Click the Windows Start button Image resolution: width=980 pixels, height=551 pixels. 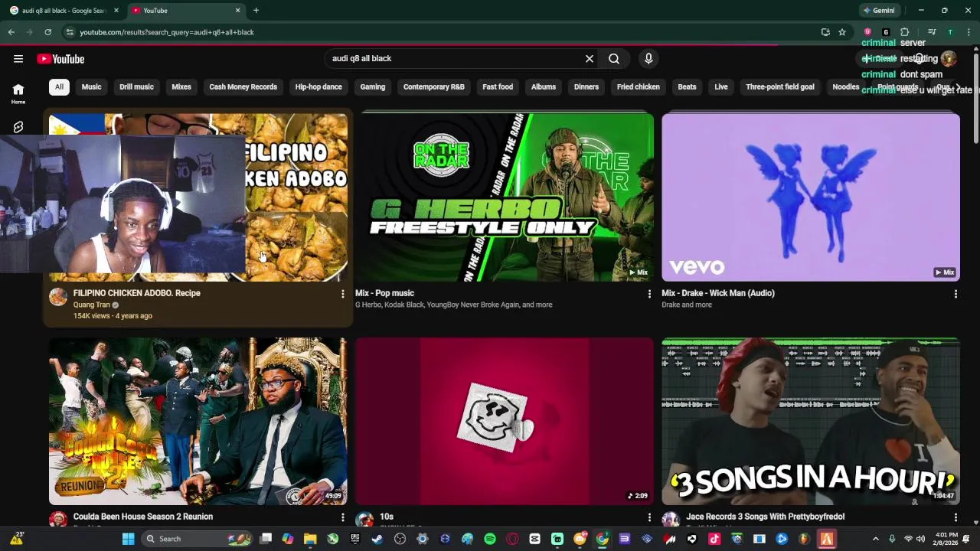pos(128,539)
